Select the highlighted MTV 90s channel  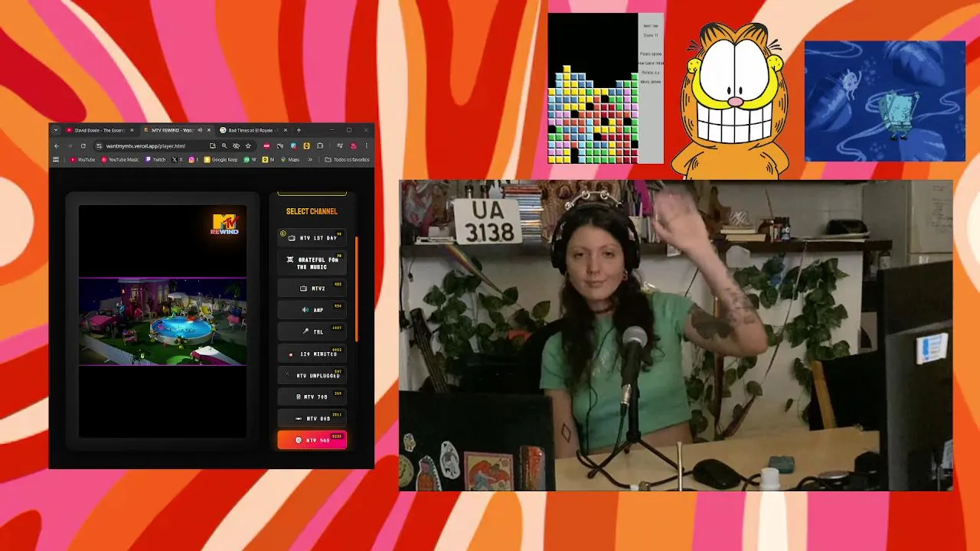click(312, 440)
